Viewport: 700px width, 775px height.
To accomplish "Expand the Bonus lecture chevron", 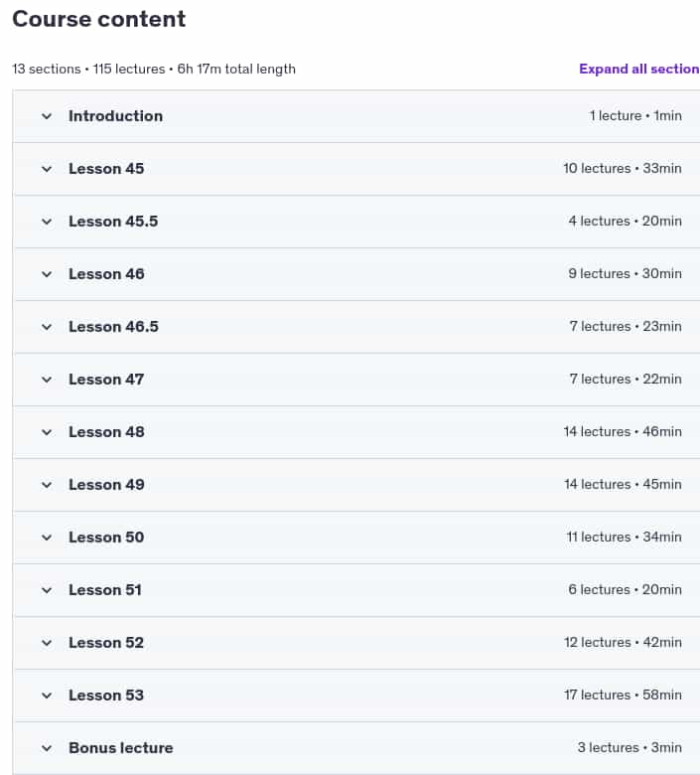I will pos(47,748).
